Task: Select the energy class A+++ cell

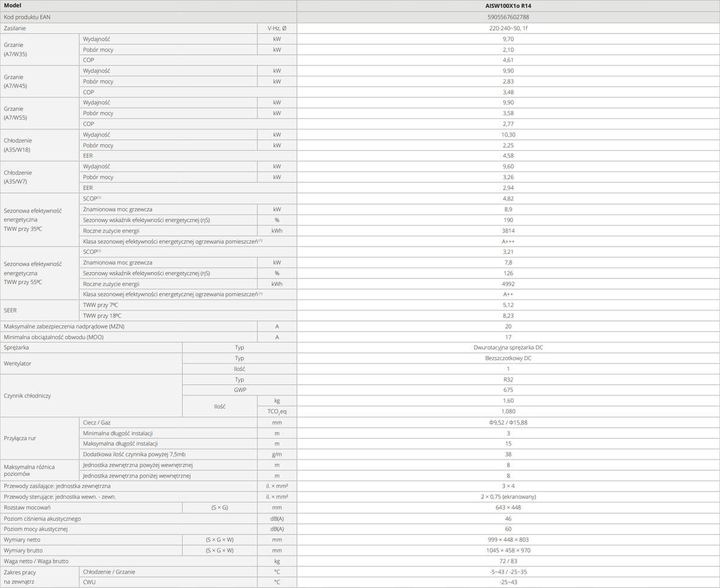Action: (x=508, y=241)
